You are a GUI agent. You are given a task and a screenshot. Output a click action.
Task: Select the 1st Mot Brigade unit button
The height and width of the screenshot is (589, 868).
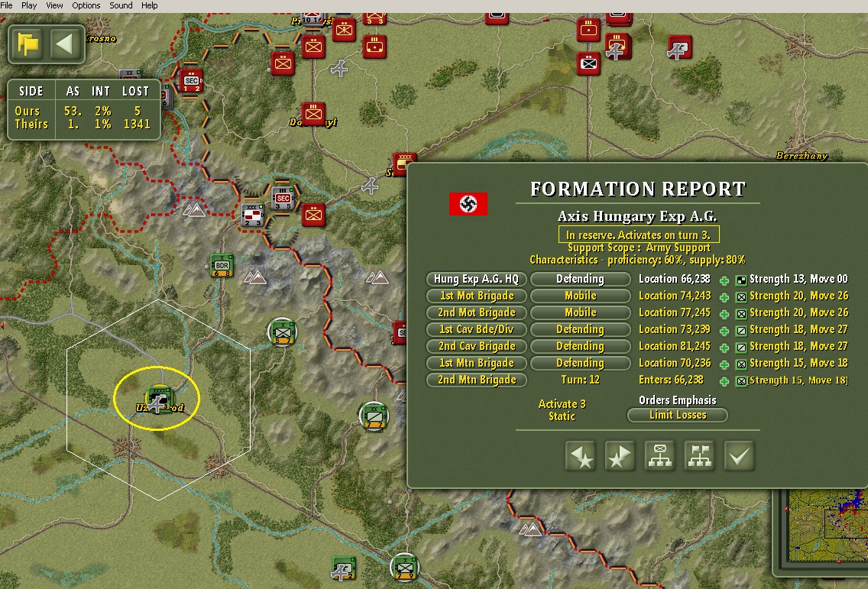(476, 296)
